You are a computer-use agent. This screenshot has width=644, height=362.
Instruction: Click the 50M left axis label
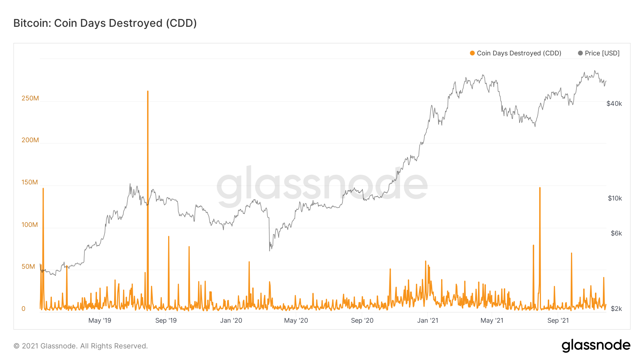[28, 267]
